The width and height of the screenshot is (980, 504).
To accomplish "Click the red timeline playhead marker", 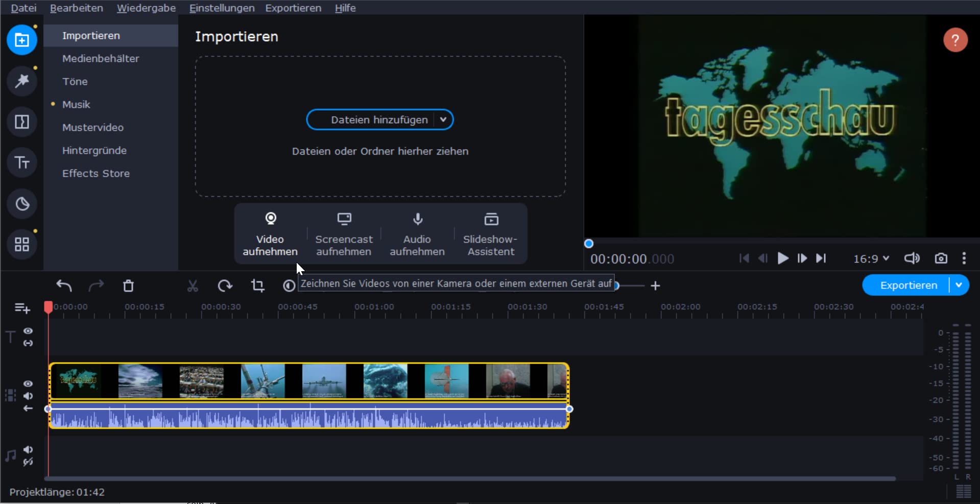I will pos(48,306).
